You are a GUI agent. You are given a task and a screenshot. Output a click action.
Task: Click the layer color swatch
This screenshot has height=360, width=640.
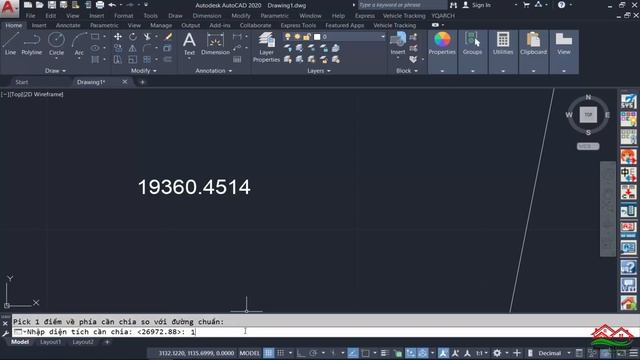click(317, 37)
